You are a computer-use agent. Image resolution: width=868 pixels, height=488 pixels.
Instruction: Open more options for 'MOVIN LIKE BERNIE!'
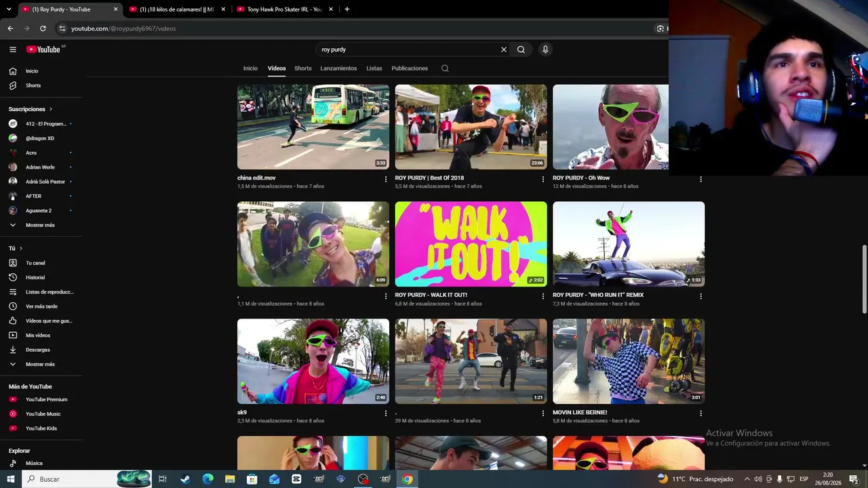[x=701, y=413]
